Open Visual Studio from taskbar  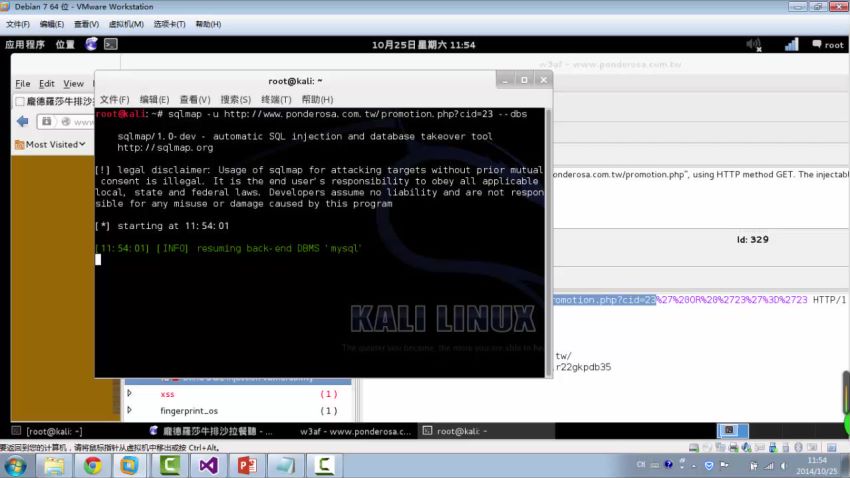click(208, 466)
